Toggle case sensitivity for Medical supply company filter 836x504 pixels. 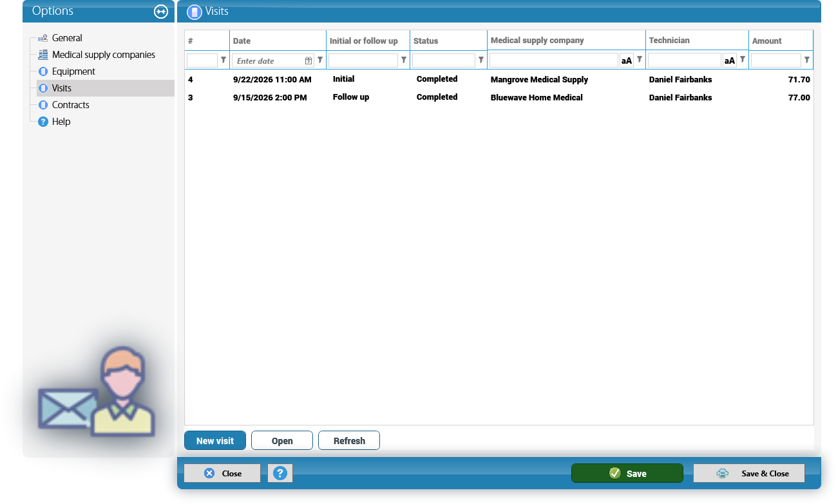coord(627,61)
